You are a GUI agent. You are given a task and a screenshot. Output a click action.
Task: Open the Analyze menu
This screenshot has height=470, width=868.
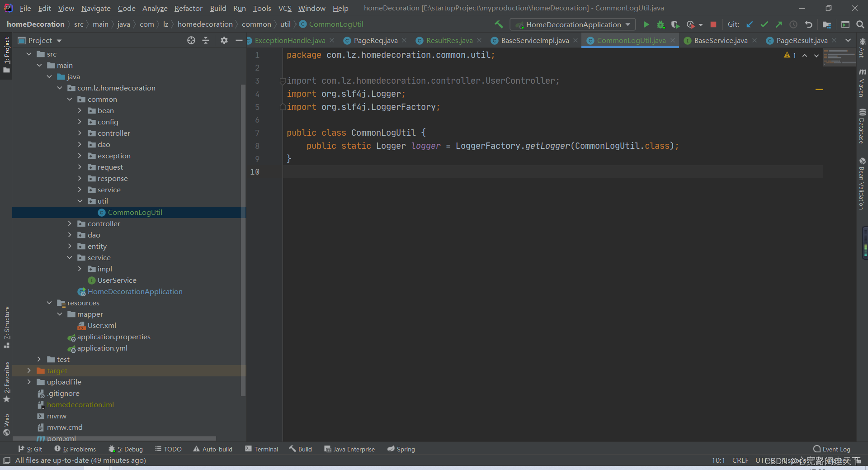click(155, 8)
